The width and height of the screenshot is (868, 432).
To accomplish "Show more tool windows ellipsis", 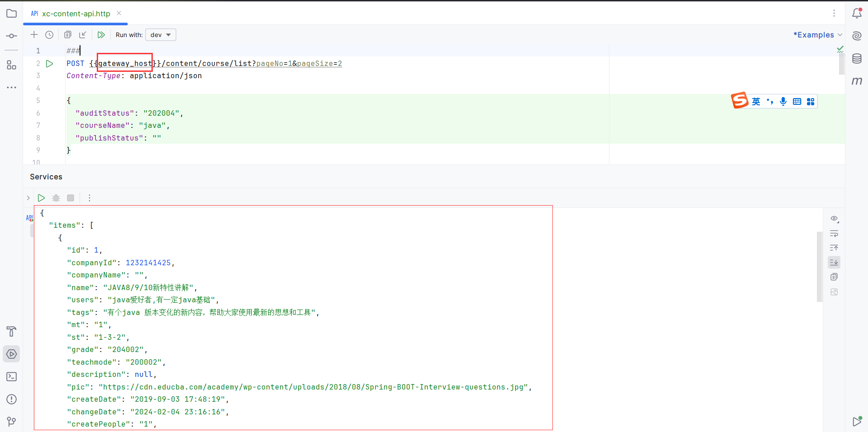I will (x=12, y=87).
